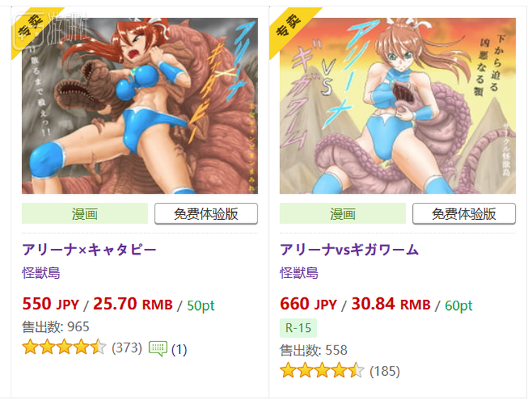Open 免费体验版 for アリーナvsギガワーム

pos(464,213)
